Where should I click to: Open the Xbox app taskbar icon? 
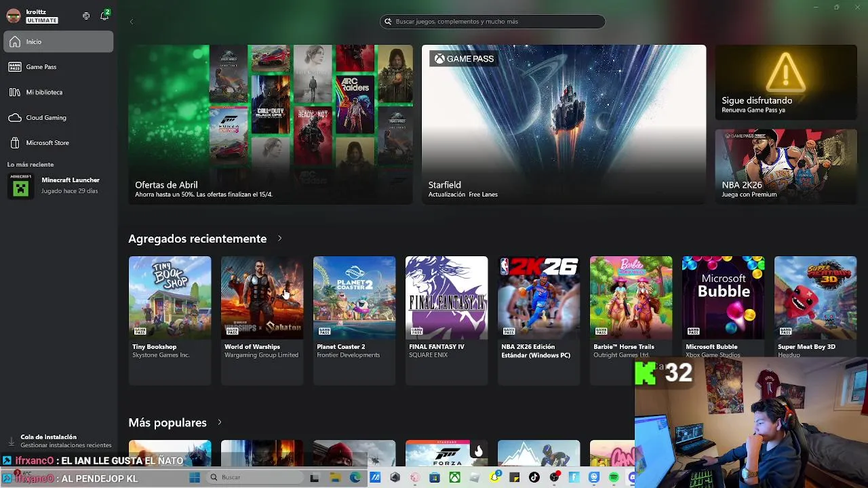click(455, 477)
